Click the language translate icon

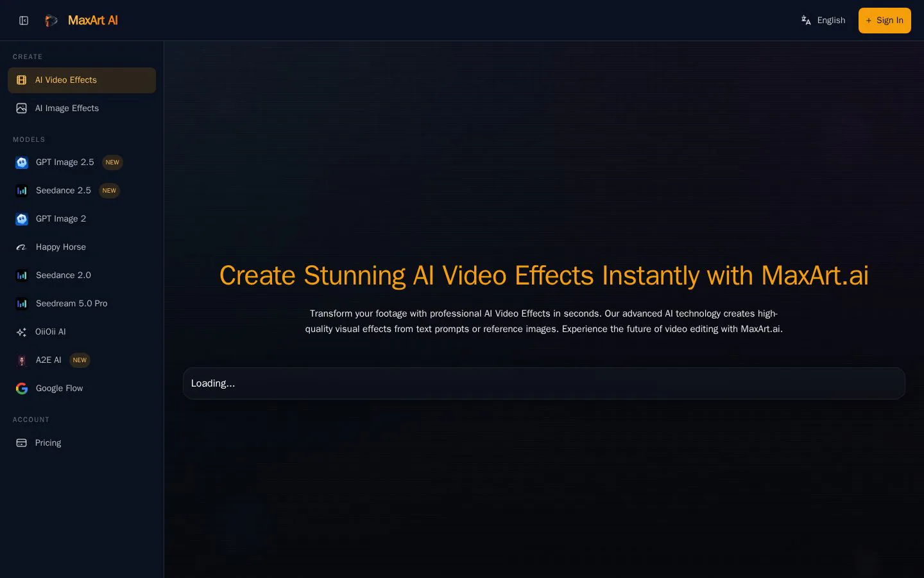tap(806, 21)
